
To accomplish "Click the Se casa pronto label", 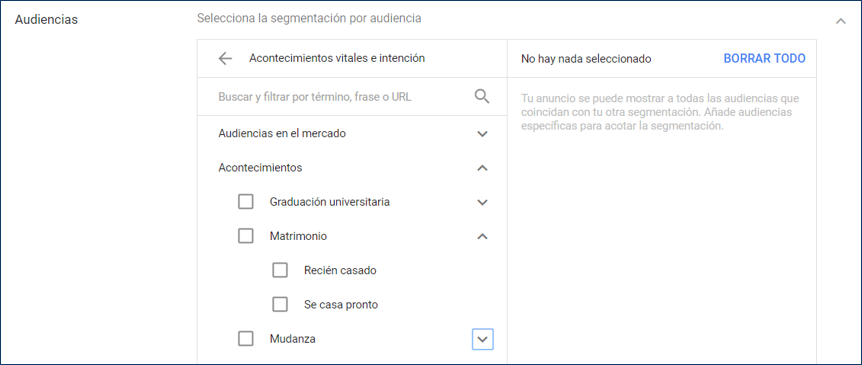I will click(x=341, y=305).
